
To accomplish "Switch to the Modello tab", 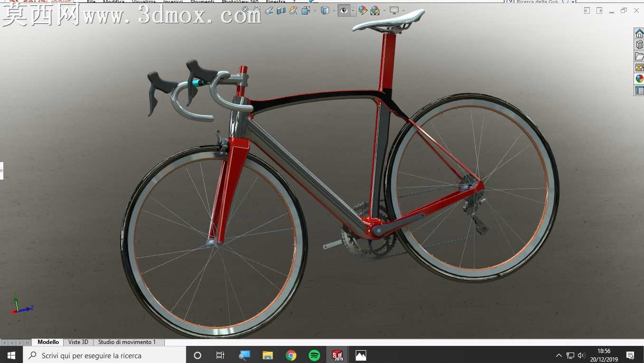I will coord(48,342).
